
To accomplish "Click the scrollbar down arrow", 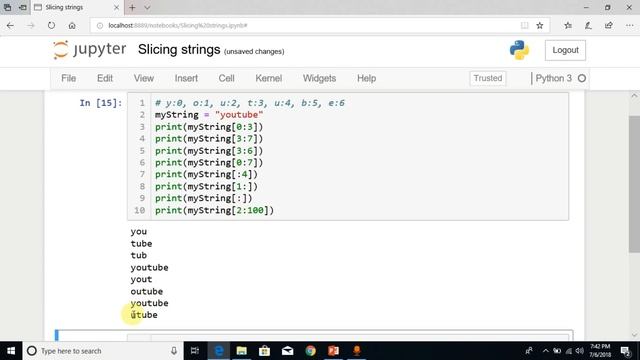I will click(634, 335).
